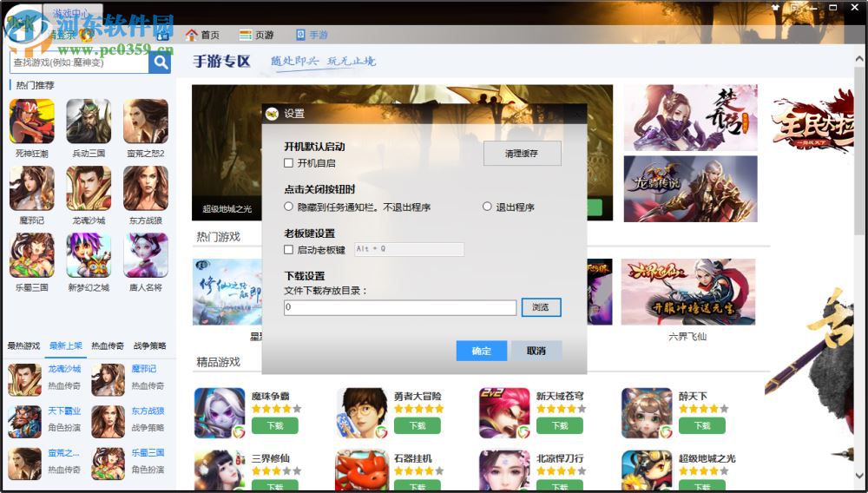This screenshot has width=868, height=493.
Task: Open 魔邪记 link in list
Action: (x=144, y=369)
